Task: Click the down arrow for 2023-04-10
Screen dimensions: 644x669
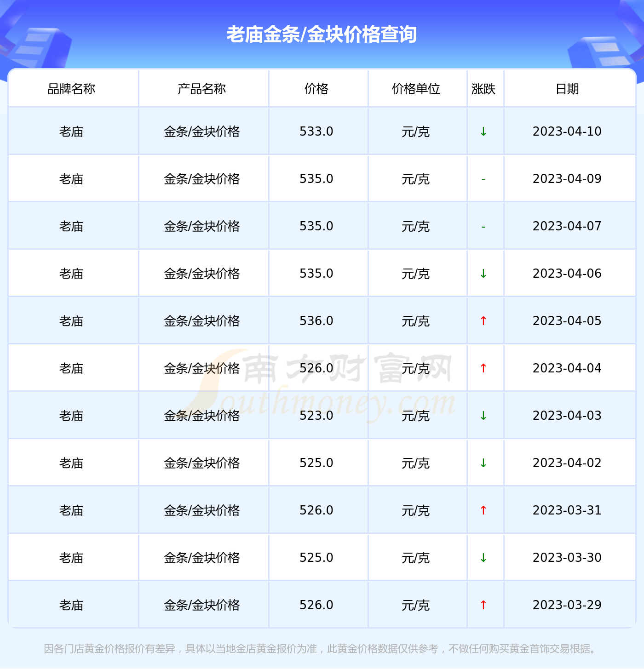Action: coord(483,132)
